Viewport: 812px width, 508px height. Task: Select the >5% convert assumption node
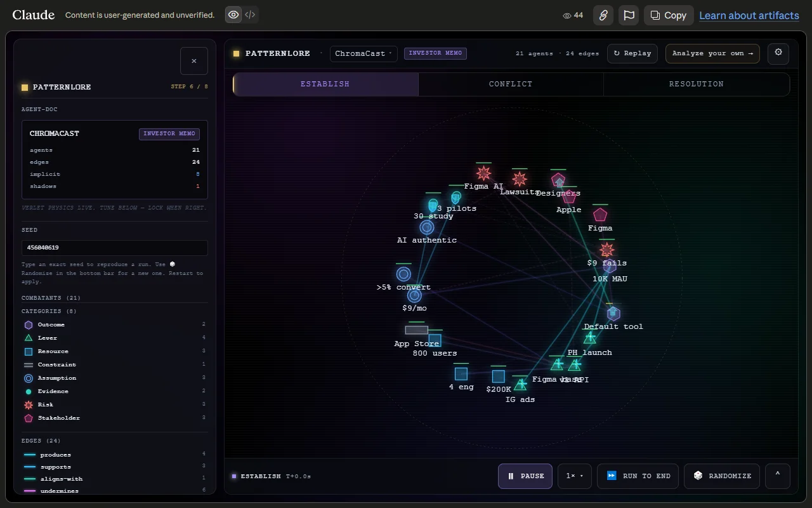pos(403,274)
